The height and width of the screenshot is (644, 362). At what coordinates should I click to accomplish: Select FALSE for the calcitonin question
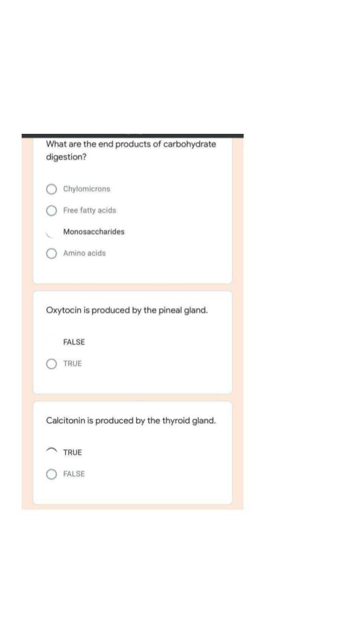tap(51, 474)
